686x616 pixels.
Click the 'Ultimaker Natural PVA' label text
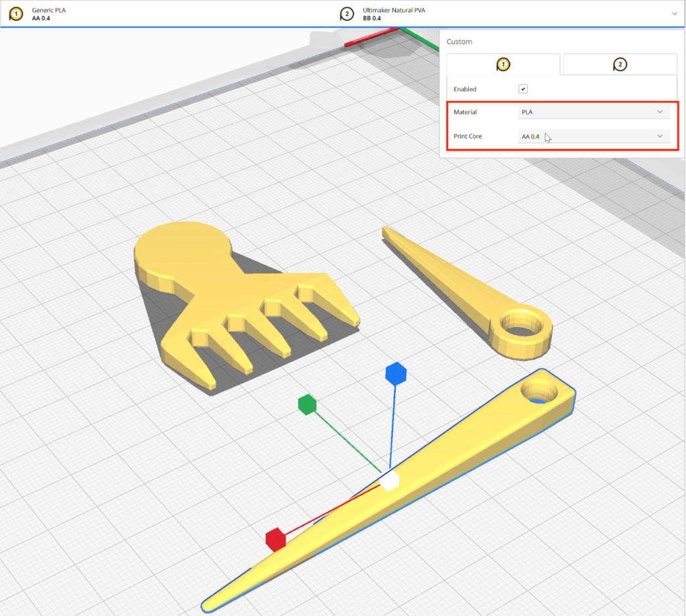tap(394, 10)
